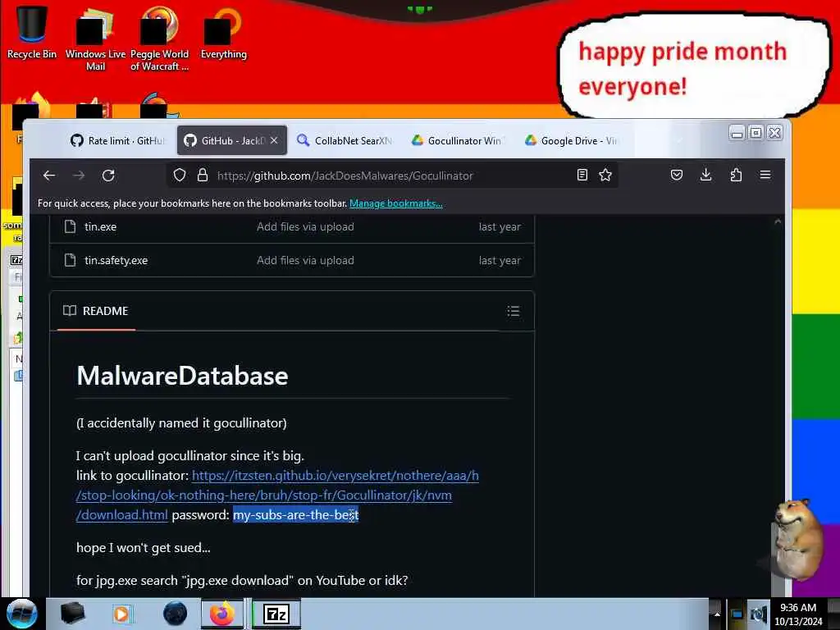The image size is (840, 630).
Task: Close the active GitHub tab
Action: click(x=274, y=140)
